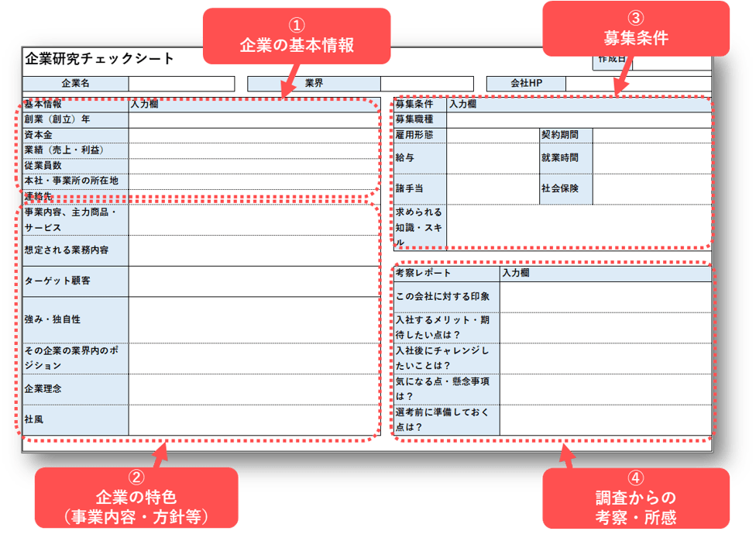Select the 本社・事業所の所在地 label cell

[x=76, y=181]
